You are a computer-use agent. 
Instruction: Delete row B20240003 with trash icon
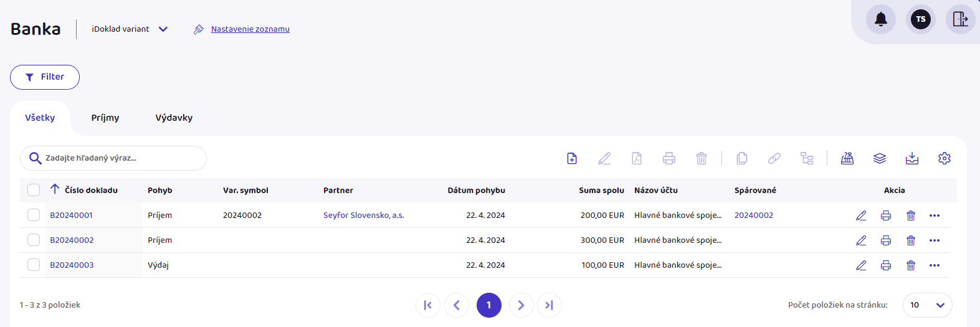[x=910, y=265]
